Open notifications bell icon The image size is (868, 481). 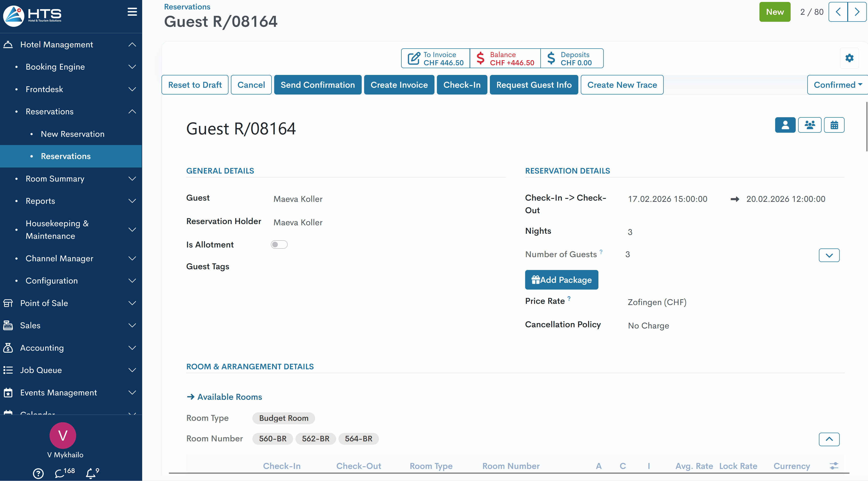point(91,473)
